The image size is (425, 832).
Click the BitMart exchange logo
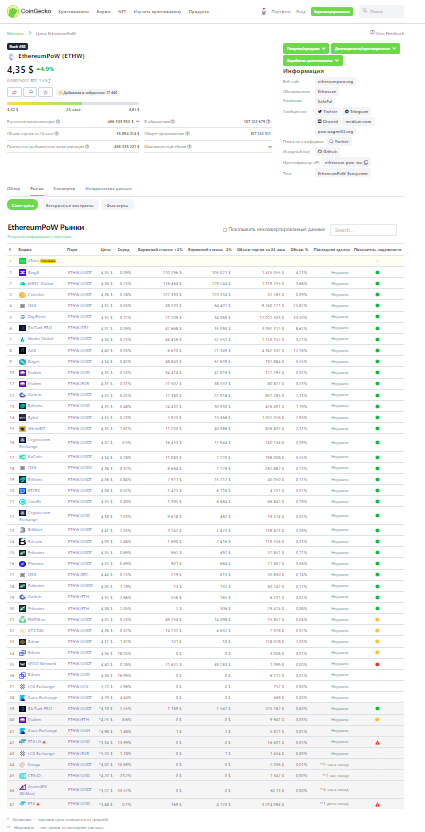pyautogui.click(x=23, y=530)
